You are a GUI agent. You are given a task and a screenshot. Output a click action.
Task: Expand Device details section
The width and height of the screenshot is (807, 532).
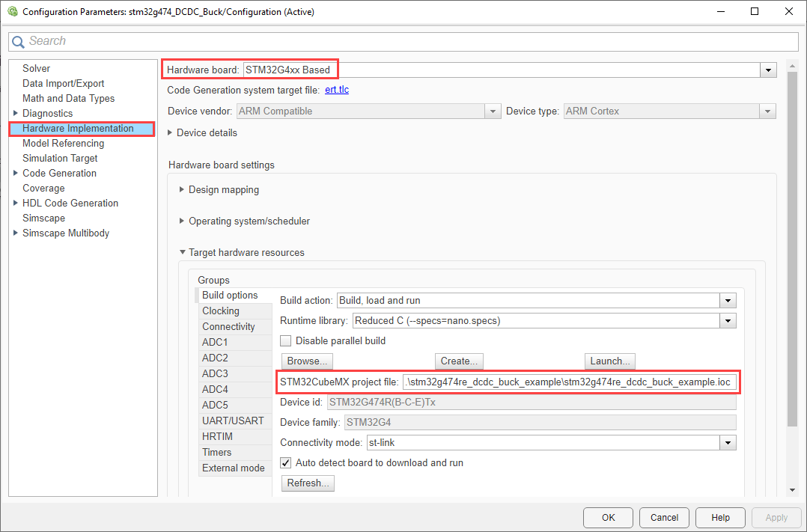coord(171,133)
